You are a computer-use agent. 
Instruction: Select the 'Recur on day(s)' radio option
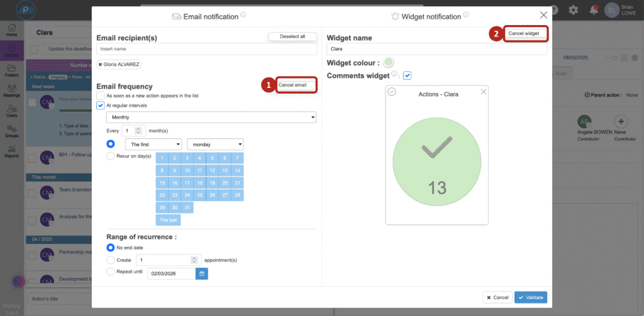point(111,156)
